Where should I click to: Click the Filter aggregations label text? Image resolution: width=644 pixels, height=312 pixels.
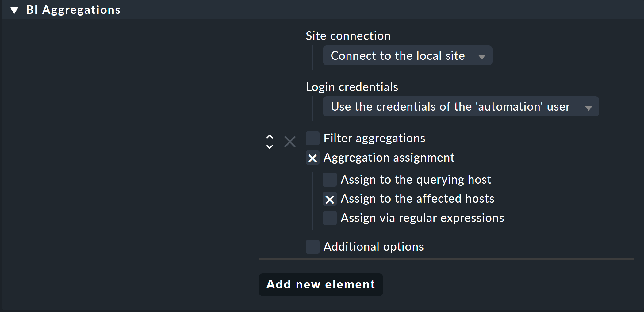(x=374, y=139)
